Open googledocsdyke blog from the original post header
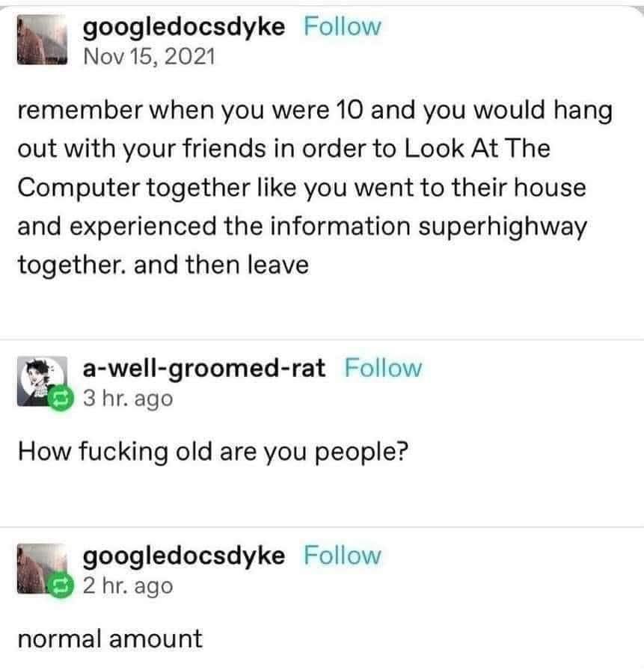 184,28
